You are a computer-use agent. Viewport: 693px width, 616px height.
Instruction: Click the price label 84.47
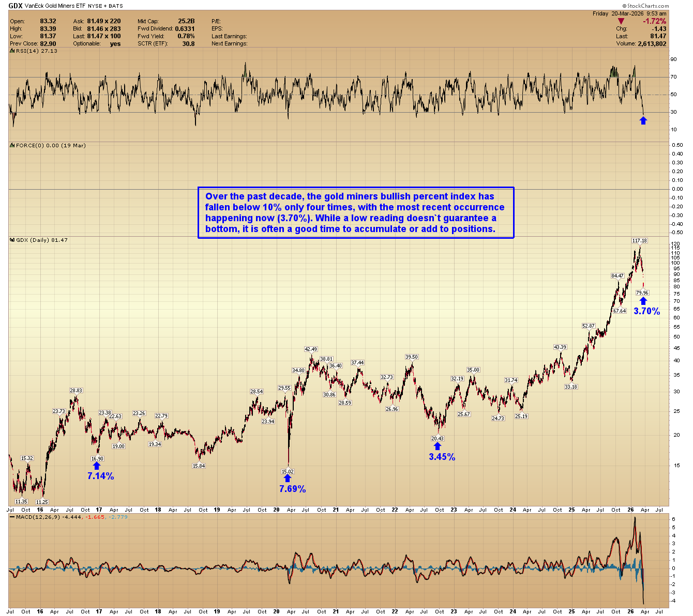617,275
